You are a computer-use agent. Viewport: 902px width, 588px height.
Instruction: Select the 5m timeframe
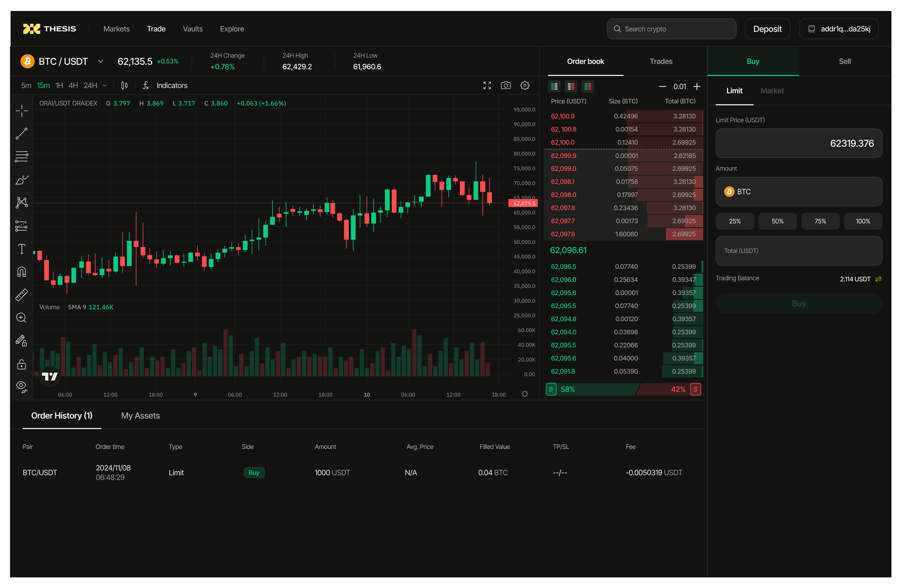tap(26, 85)
